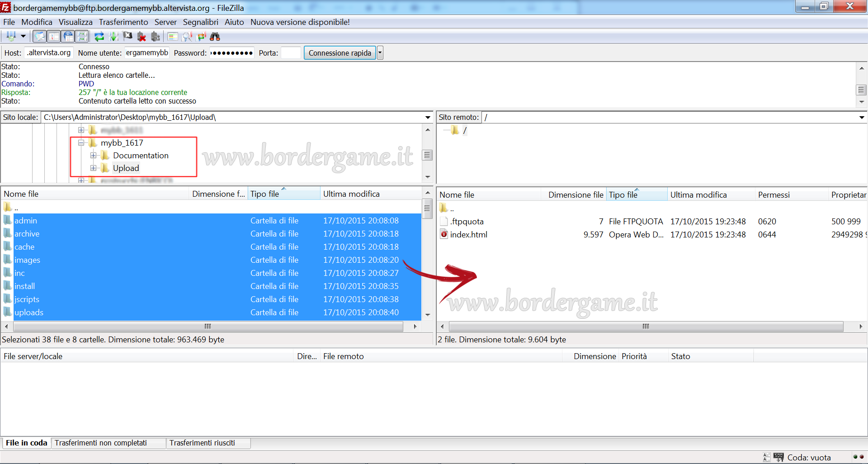The height and width of the screenshot is (464, 868).
Task: Toggle directory comparison magnifier icon
Action: [187, 36]
